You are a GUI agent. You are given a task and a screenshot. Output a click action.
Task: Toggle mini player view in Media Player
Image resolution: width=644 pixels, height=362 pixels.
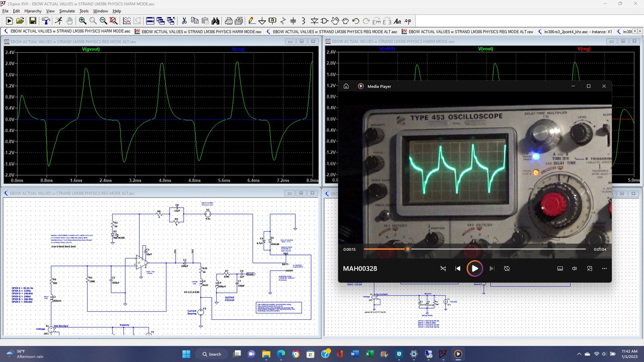[x=590, y=268]
